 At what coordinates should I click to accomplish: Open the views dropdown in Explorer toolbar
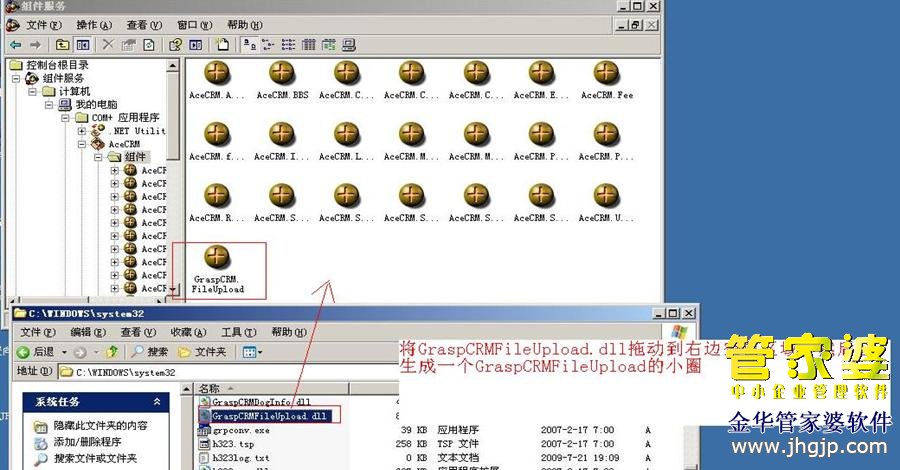tap(250, 352)
